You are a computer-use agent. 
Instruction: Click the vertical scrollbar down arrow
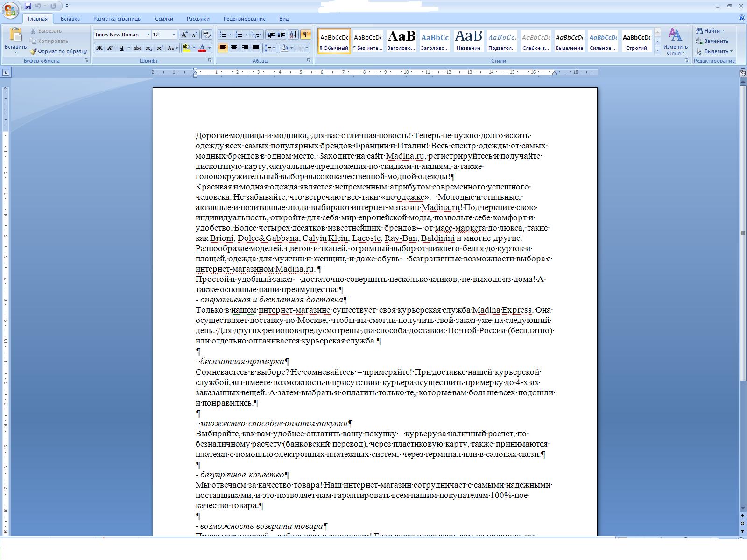(742, 509)
